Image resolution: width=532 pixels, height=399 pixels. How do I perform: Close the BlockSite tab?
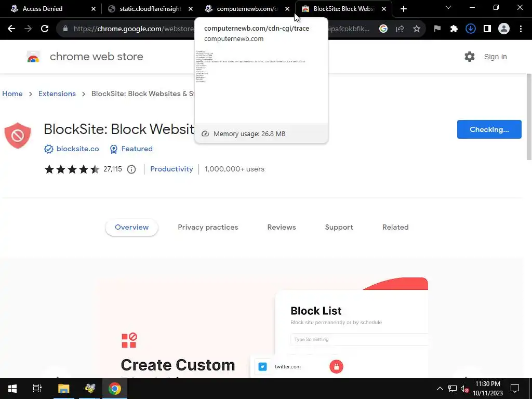(384, 9)
